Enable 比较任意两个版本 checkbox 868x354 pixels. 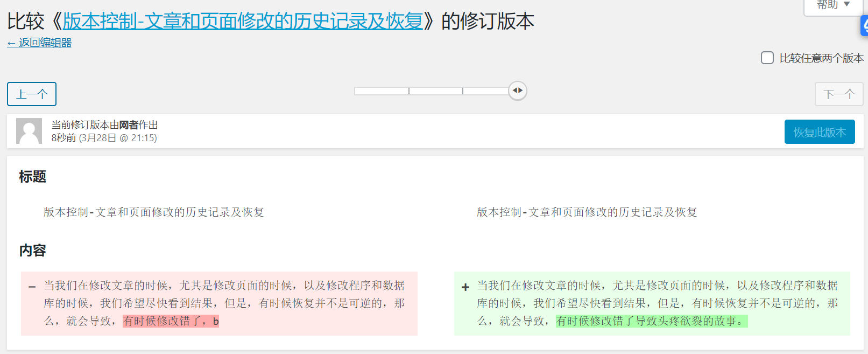pos(767,58)
